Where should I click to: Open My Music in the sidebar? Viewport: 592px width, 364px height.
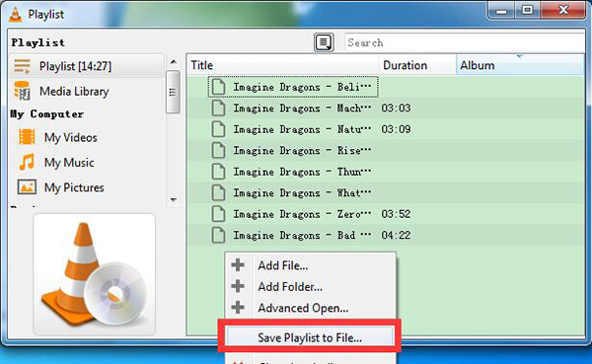(x=69, y=163)
